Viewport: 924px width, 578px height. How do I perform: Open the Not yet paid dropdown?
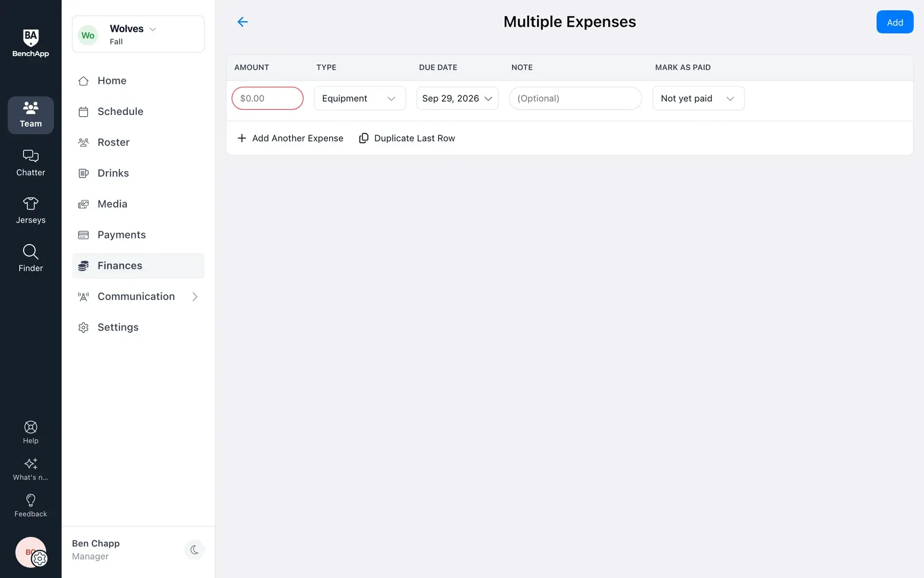coord(698,98)
